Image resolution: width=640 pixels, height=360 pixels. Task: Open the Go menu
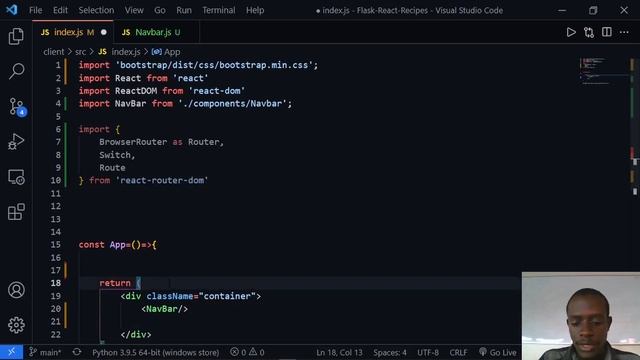click(x=160, y=10)
